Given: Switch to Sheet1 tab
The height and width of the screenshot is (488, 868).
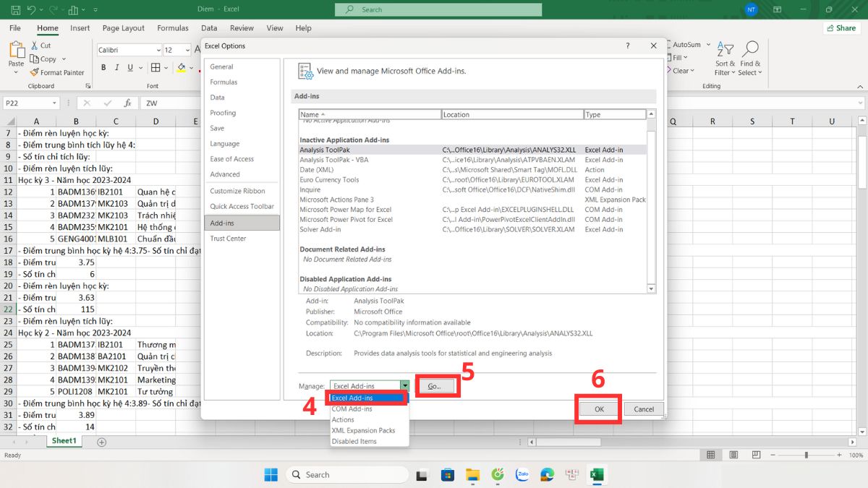Looking at the screenshot, I should tap(64, 441).
